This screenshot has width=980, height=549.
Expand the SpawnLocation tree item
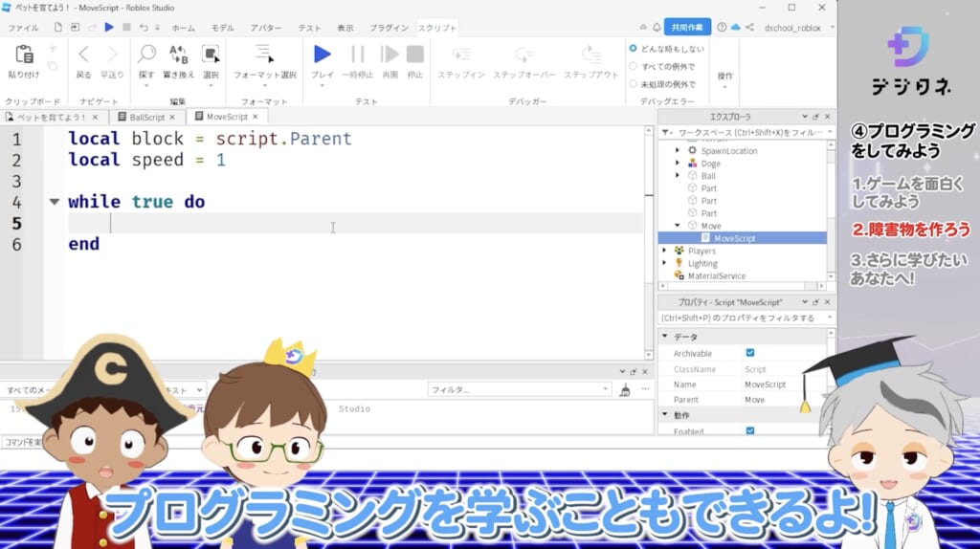tap(678, 150)
